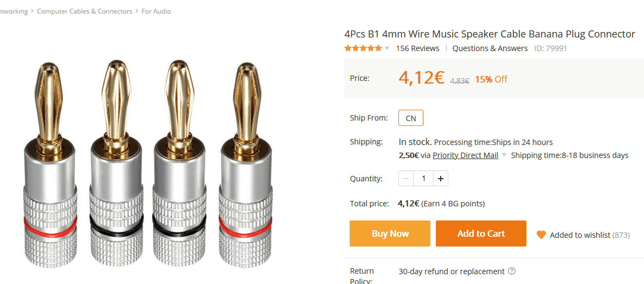Viewport: 644px width, 284px height.
Task: Decrease quantity with the minus button
Action: 406,179
